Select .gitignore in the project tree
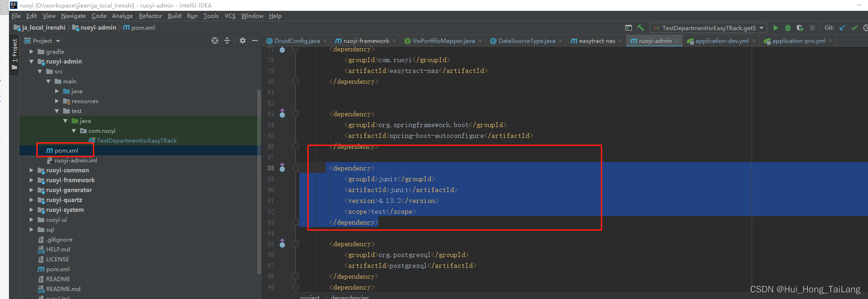This screenshot has height=299, width=868. 59,239
